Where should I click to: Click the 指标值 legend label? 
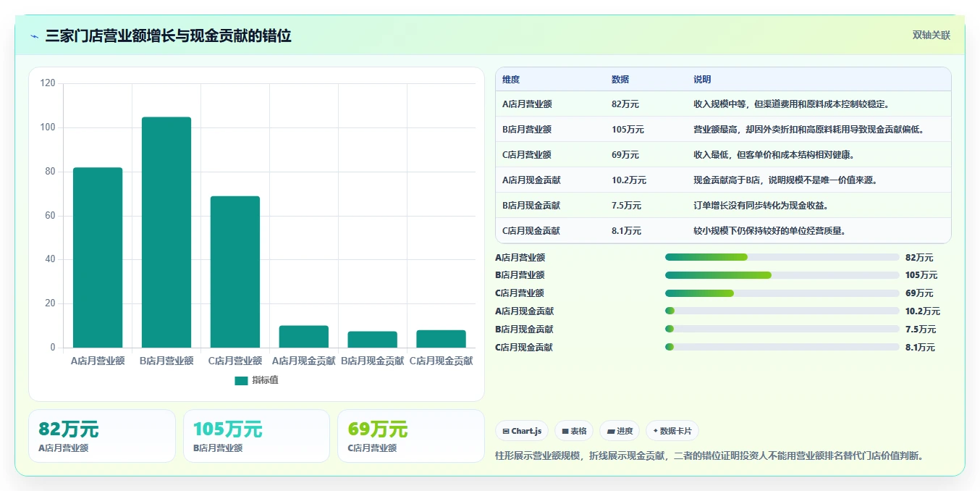[x=265, y=380]
